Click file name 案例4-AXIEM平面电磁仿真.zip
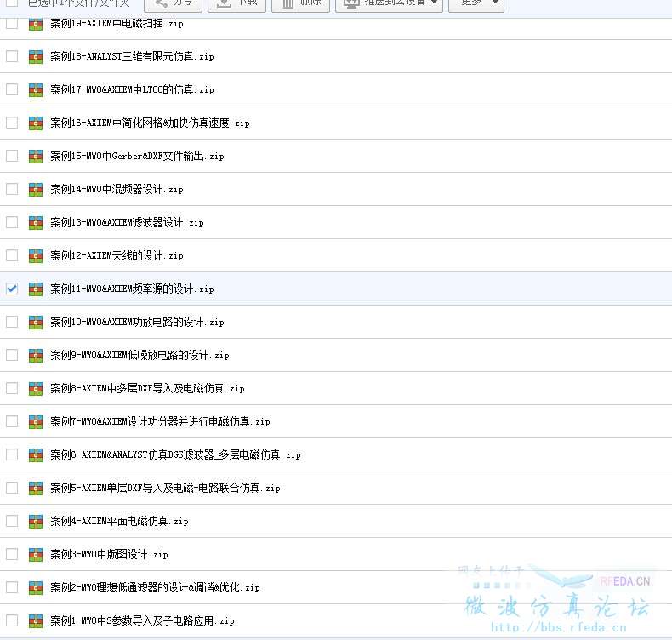This screenshot has width=672, height=640. pyautogui.click(x=119, y=521)
